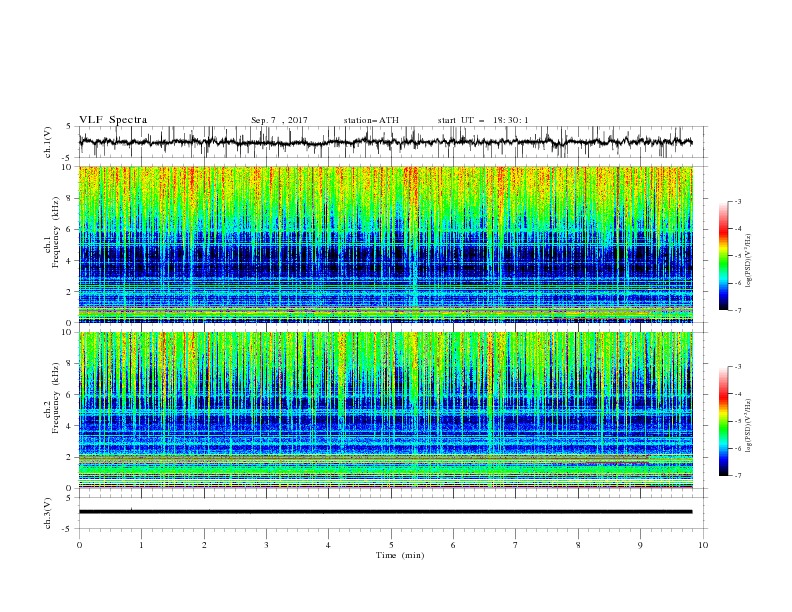Click the "-5" tick on the ch.3(V) axis
Screen dimensions: 792x612
68,529
